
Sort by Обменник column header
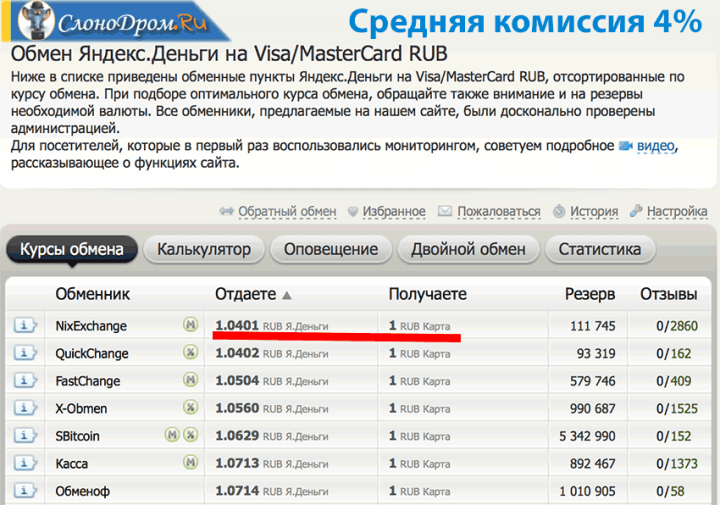pos(93,294)
